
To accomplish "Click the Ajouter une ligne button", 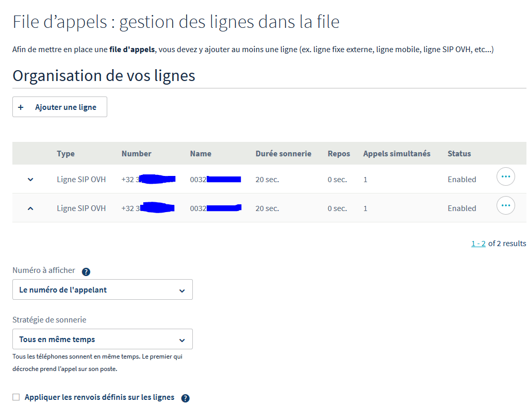I will tap(60, 107).
